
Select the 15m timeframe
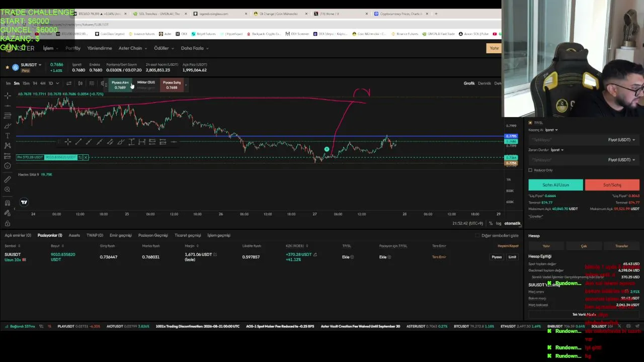pyautogui.click(x=26, y=83)
